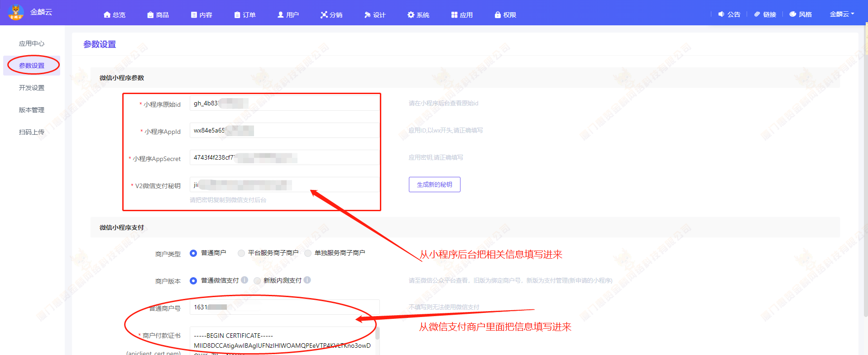Open the 系统 menu
868x355 pixels.
419,15
